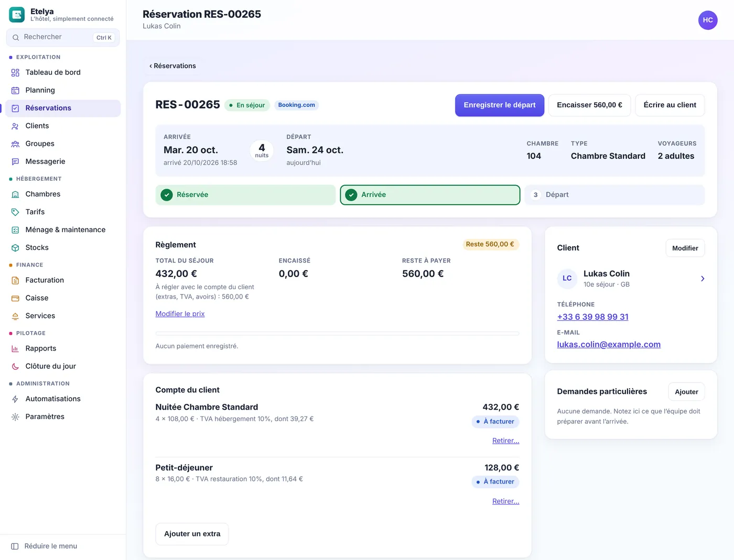Click Écrire au client button
Image resolution: width=734 pixels, height=560 pixels.
pos(670,105)
